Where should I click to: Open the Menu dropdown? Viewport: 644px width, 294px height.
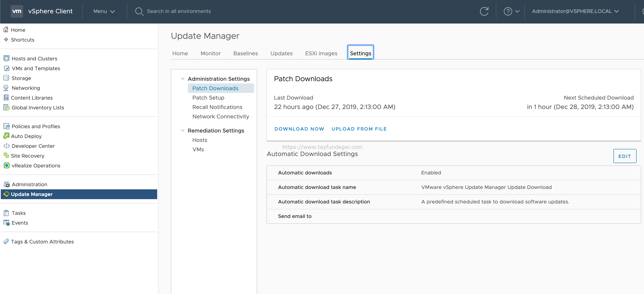click(x=104, y=11)
